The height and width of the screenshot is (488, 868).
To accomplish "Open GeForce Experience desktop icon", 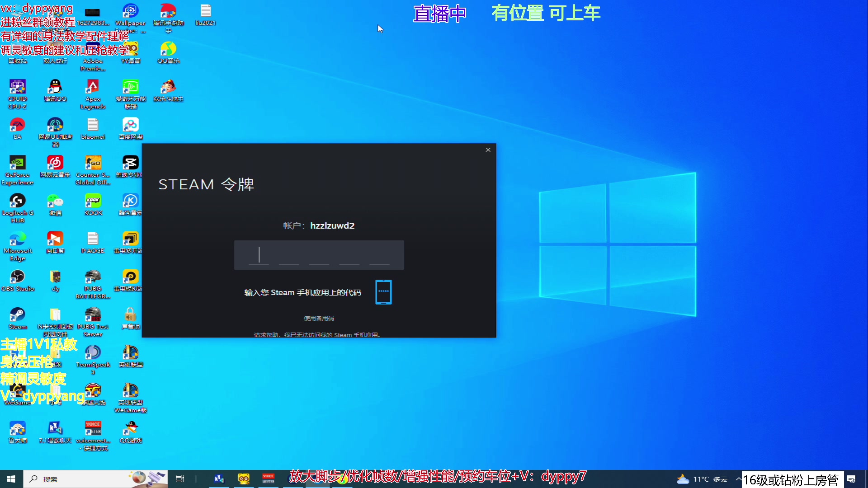I will (18, 170).
